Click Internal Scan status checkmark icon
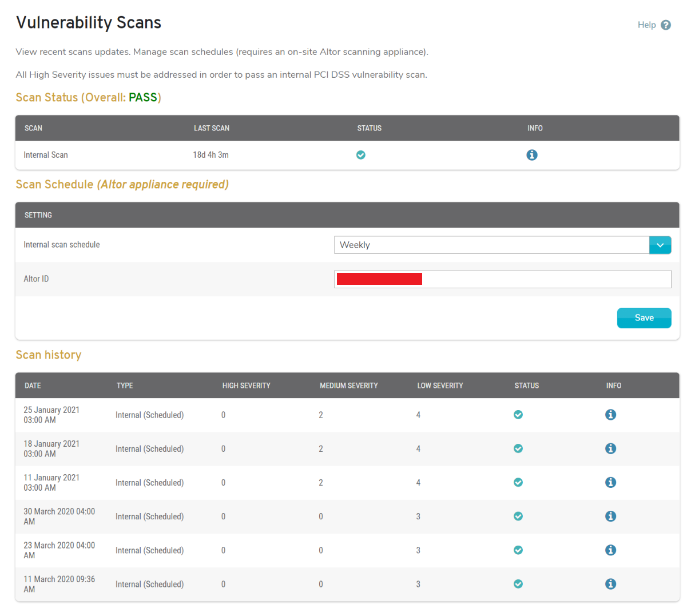This screenshot has width=695, height=616. point(361,155)
